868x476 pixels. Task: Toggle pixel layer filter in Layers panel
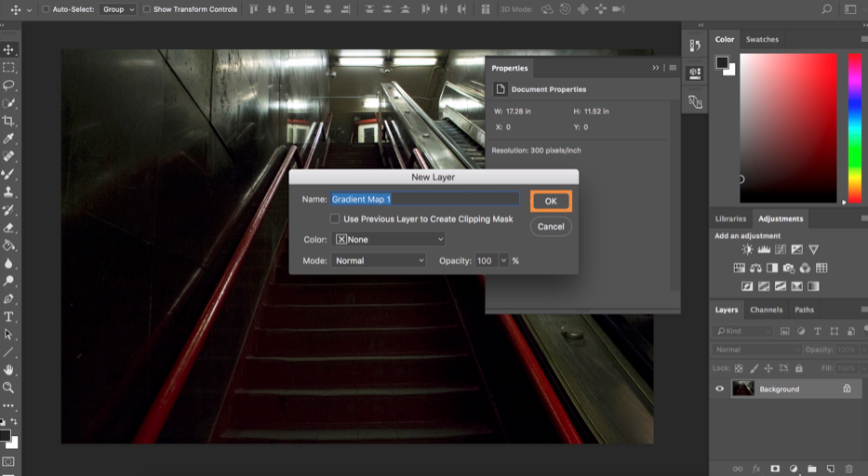(x=784, y=331)
